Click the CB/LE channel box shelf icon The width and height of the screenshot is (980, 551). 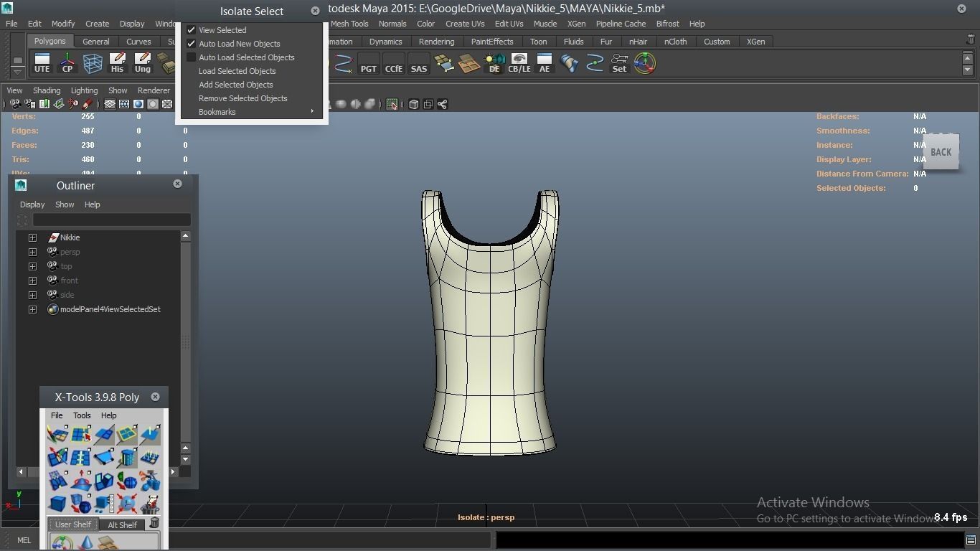pyautogui.click(x=519, y=63)
